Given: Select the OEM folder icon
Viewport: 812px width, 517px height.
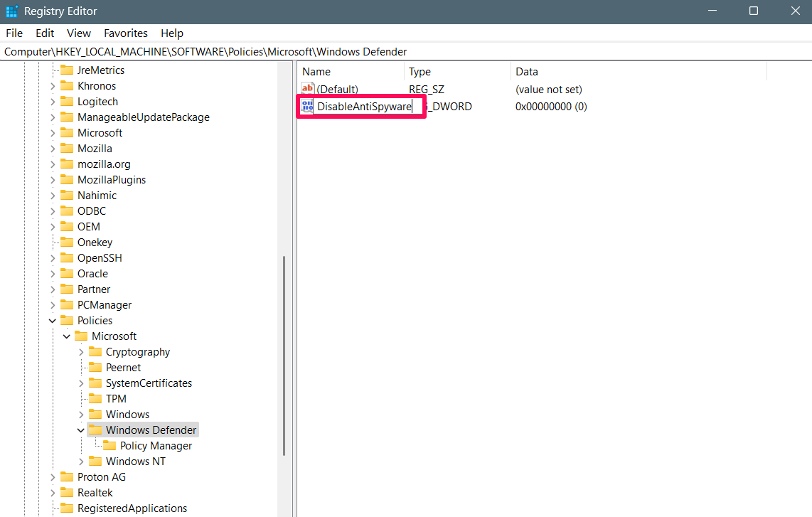Looking at the screenshot, I should [x=67, y=226].
